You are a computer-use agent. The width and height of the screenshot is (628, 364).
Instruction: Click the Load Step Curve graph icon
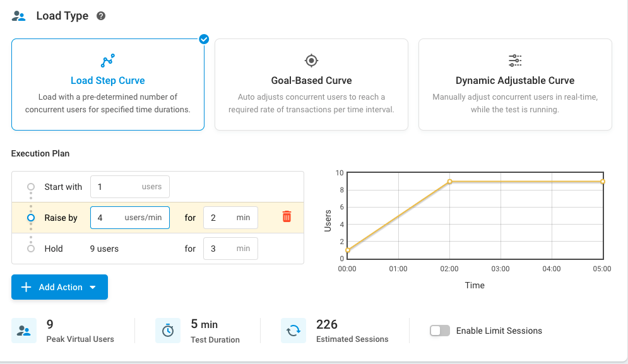coord(108,61)
